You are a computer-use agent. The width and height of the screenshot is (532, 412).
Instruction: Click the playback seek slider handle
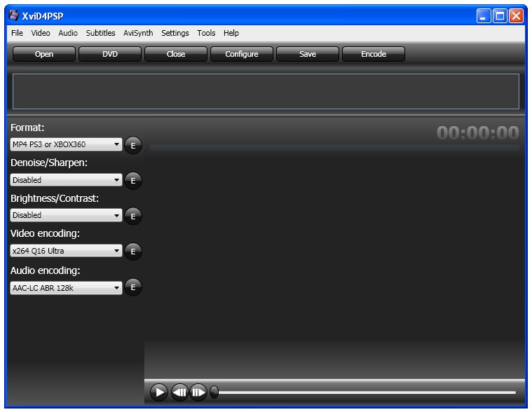click(x=214, y=392)
